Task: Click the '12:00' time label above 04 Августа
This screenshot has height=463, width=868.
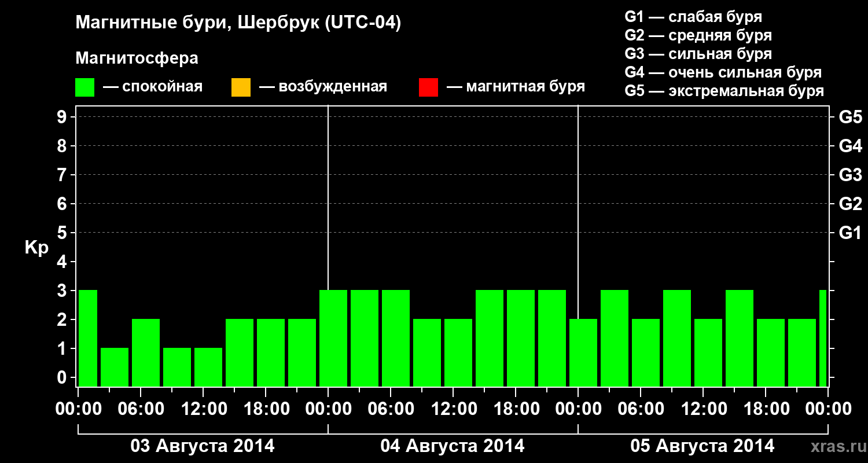Action: 454,409
